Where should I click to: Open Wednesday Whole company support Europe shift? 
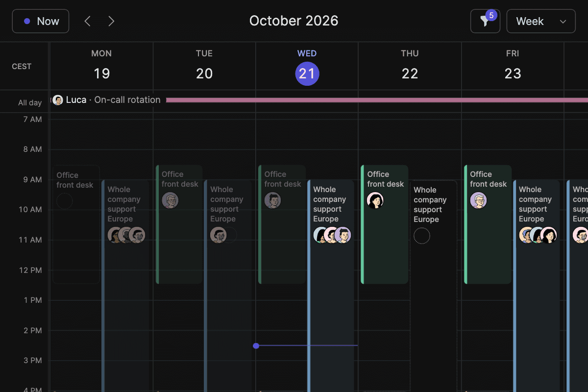331,286
